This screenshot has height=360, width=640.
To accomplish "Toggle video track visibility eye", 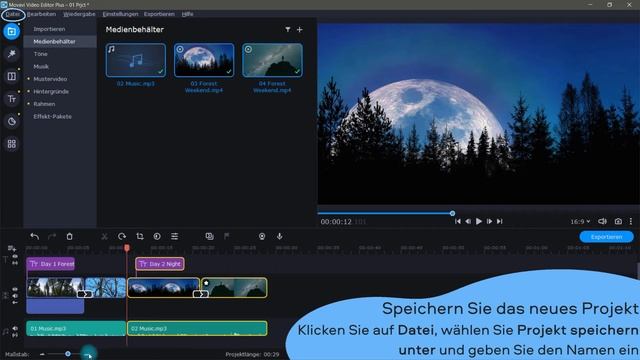I will 15,289.
